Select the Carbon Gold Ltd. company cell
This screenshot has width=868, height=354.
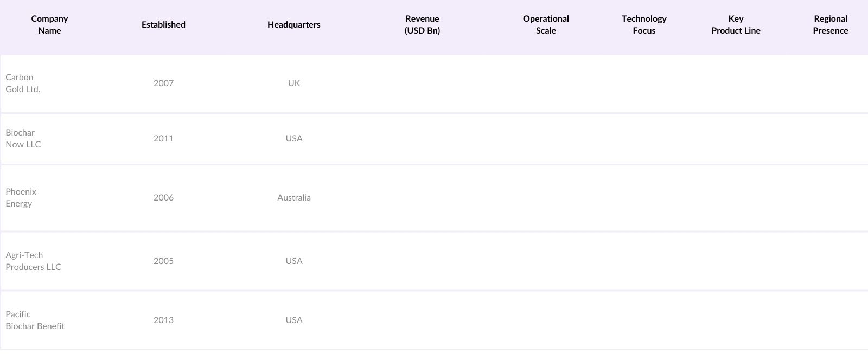tap(23, 83)
